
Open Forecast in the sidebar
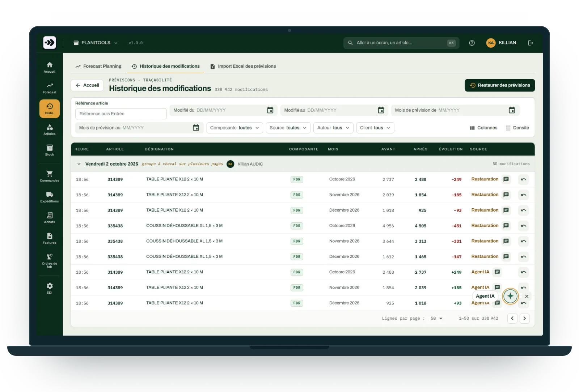tap(50, 88)
